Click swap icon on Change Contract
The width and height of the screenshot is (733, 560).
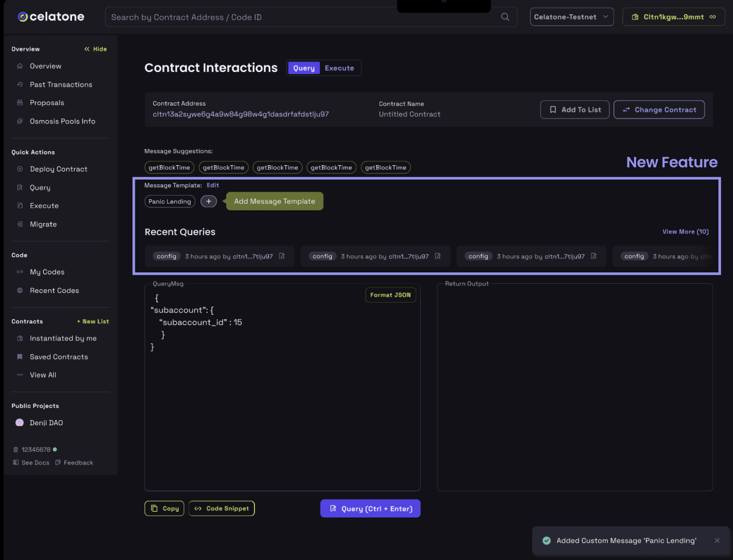pos(626,109)
